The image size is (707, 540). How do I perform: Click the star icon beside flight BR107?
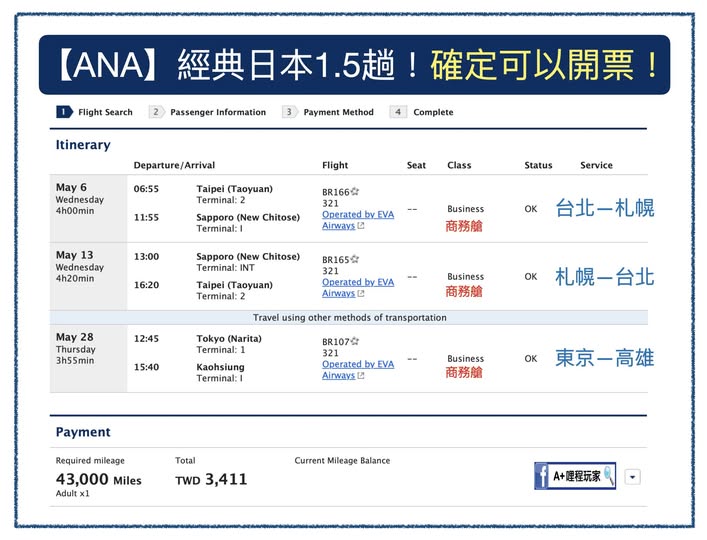pyautogui.click(x=354, y=340)
